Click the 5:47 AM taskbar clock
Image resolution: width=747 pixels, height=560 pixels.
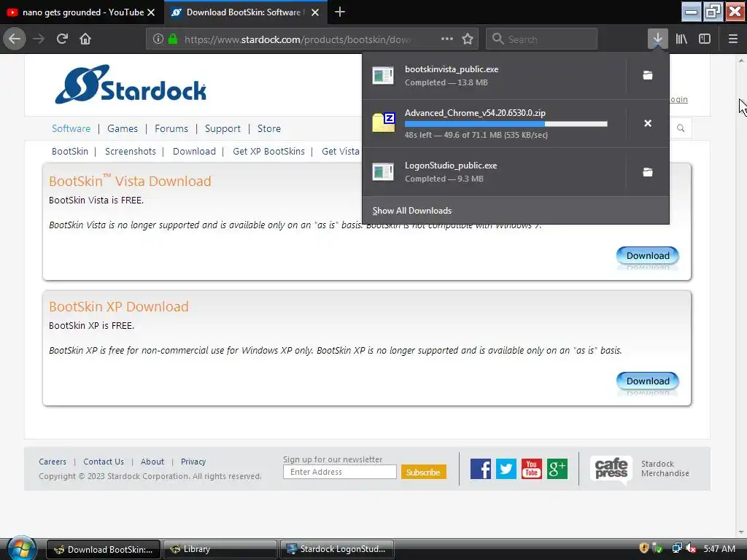point(719,548)
